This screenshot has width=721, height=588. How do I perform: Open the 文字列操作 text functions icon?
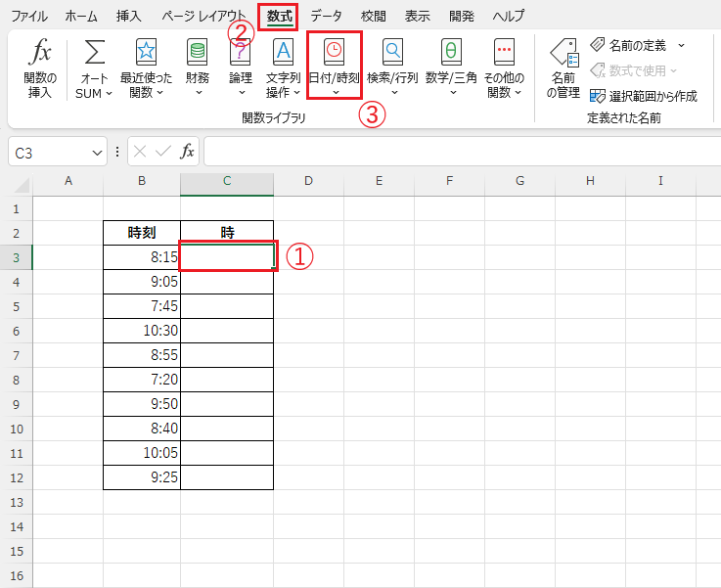click(x=284, y=52)
